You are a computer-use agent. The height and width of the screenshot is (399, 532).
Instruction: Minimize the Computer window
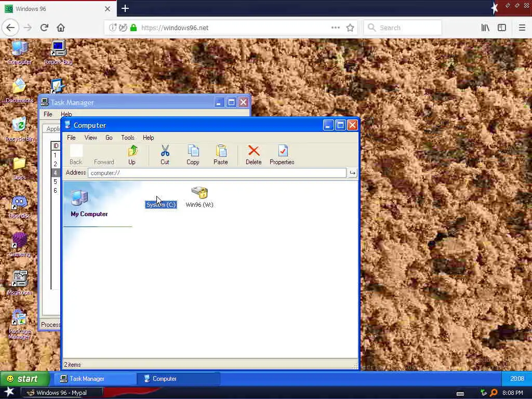point(328,125)
